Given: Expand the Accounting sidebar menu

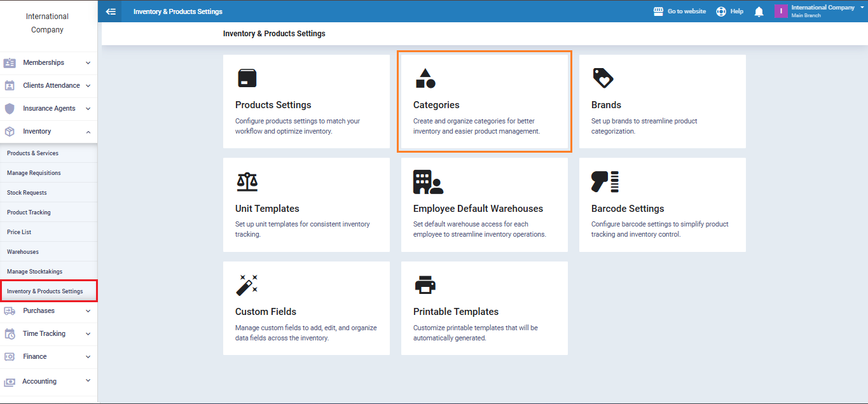Looking at the screenshot, I should [x=48, y=381].
